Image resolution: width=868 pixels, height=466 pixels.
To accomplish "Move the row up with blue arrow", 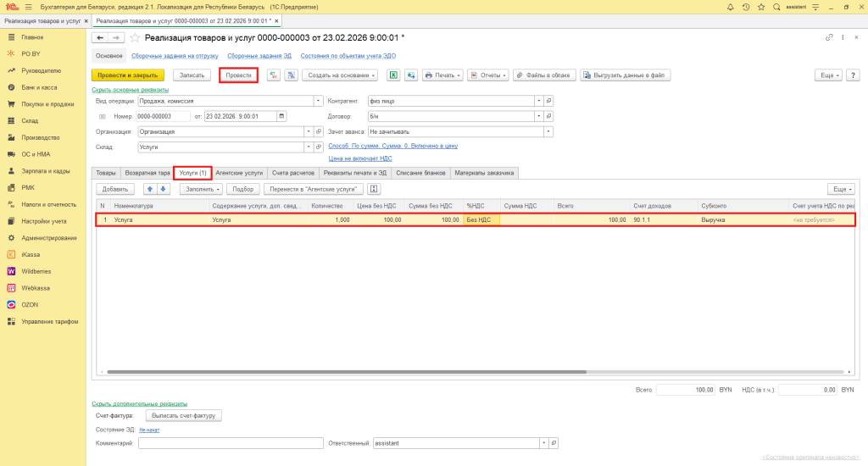I will click(150, 189).
